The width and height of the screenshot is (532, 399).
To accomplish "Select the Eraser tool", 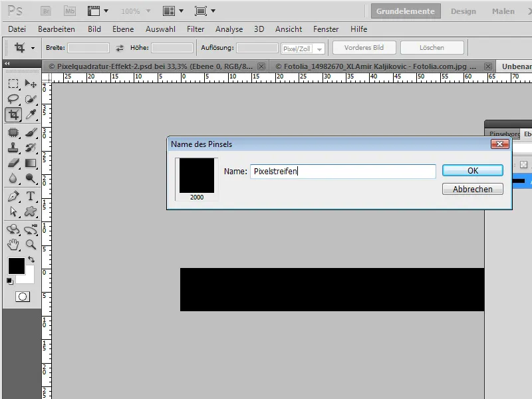I will (13, 163).
